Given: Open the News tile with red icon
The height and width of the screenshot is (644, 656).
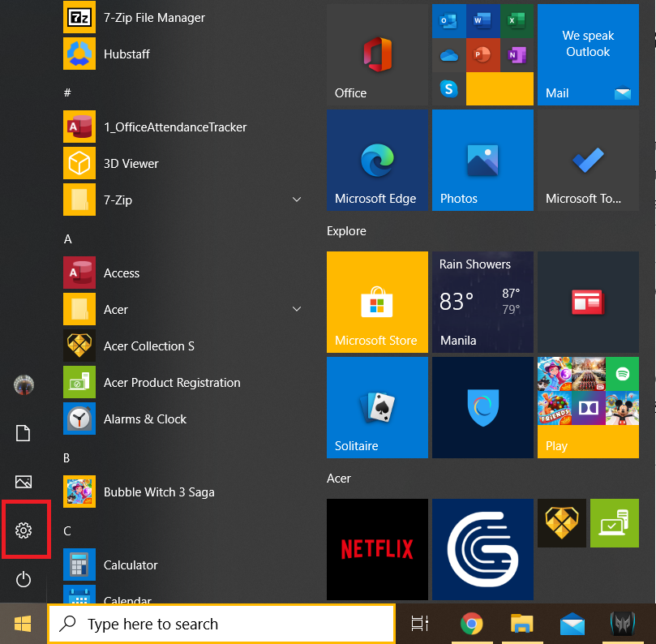Looking at the screenshot, I should [x=588, y=302].
